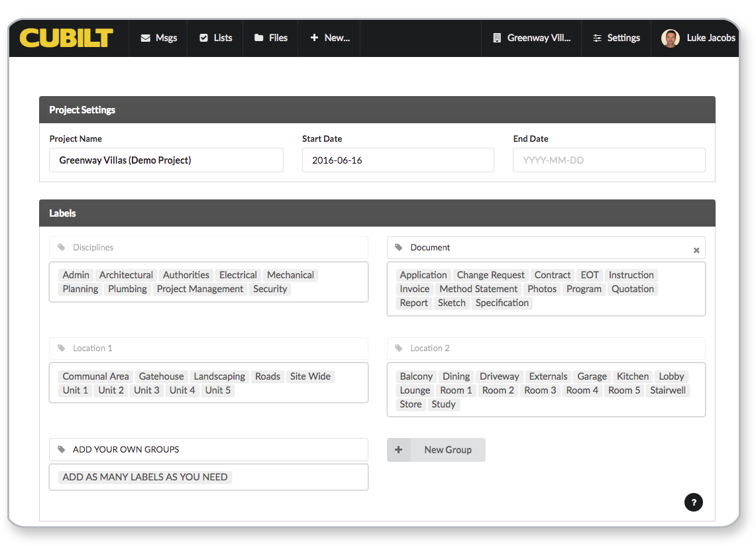Click the Method Statement label
The height and width of the screenshot is (546, 756).
(478, 289)
